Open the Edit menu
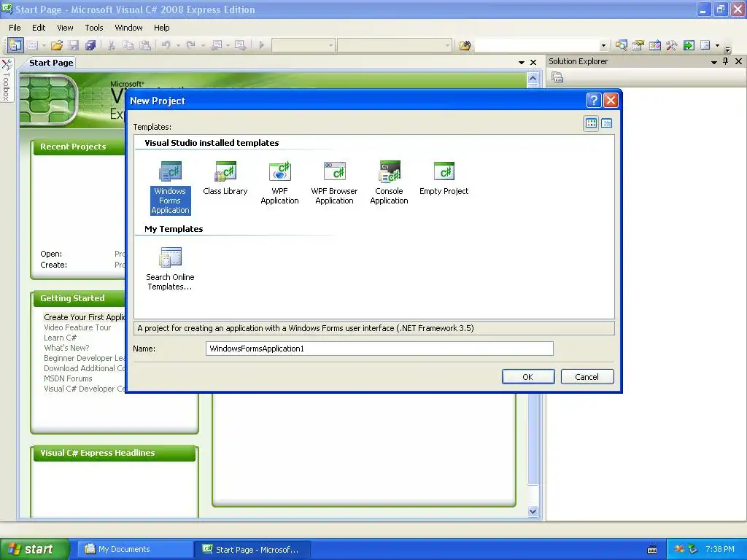The height and width of the screenshot is (560, 747). coord(39,28)
